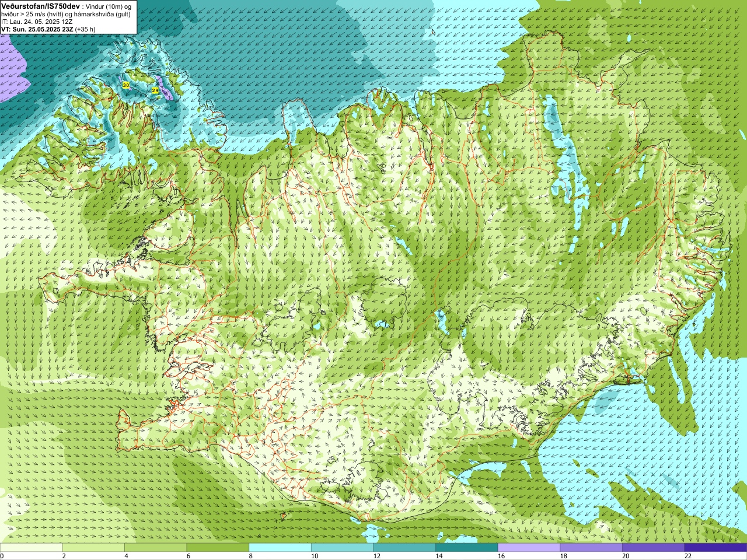Click the legend scale label '10'
The height and width of the screenshot is (560, 747).
point(315,556)
